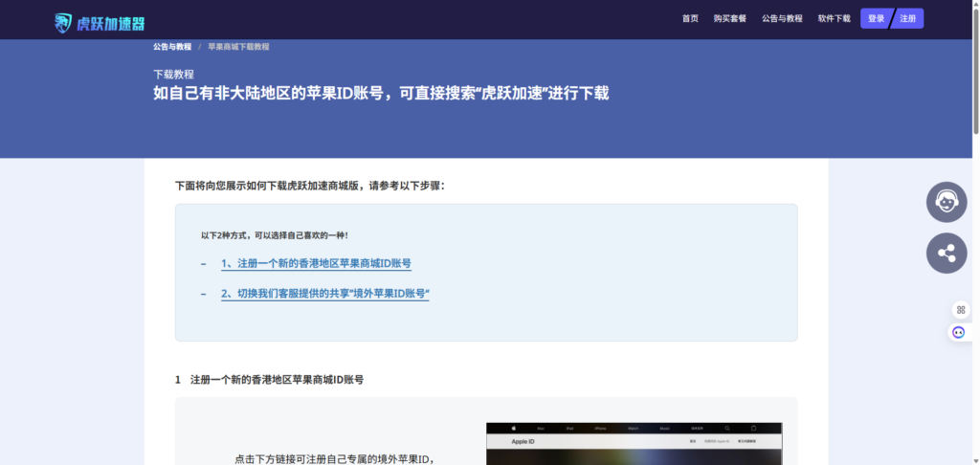980x465 pixels.
Task: Open 公告与教程 in the top menu
Action: coord(782,19)
